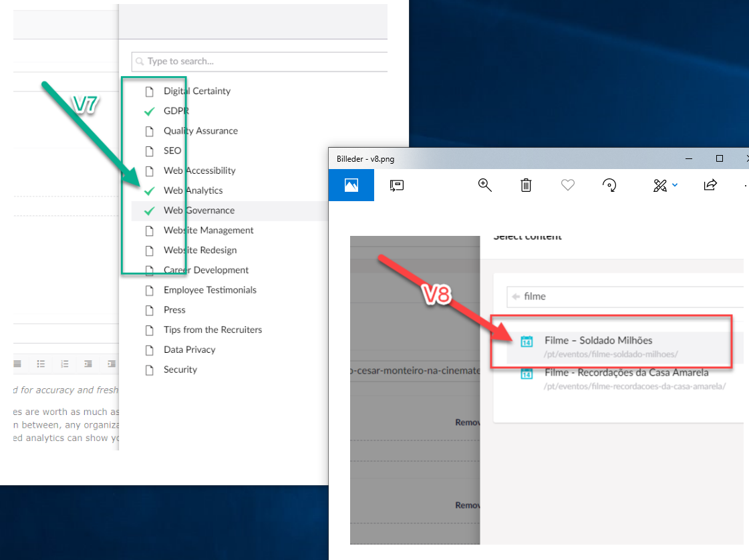Image resolution: width=749 pixels, height=560 pixels.
Task: Select the Zoom magnifier icon in Photos toolbar
Action: (484, 185)
